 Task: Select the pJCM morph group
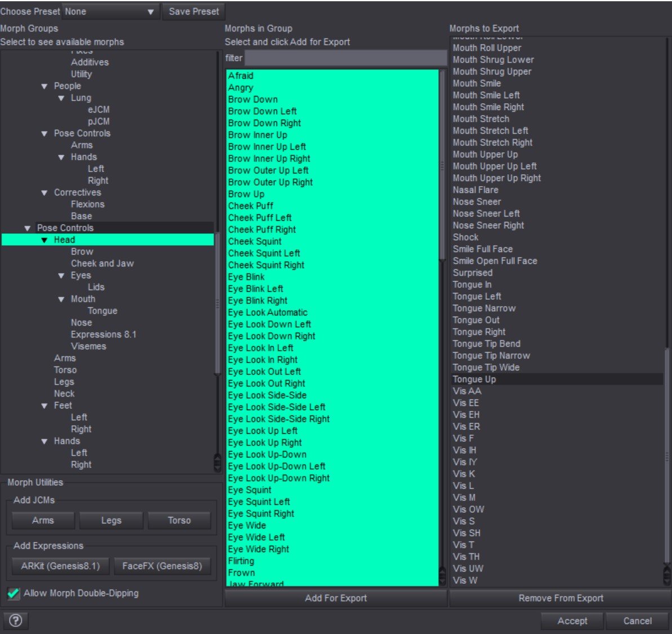click(99, 122)
